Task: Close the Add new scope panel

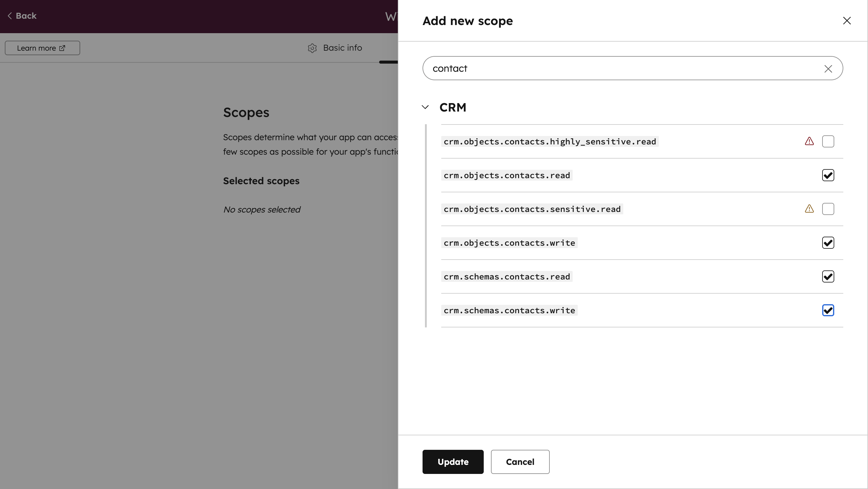Action: tap(848, 21)
